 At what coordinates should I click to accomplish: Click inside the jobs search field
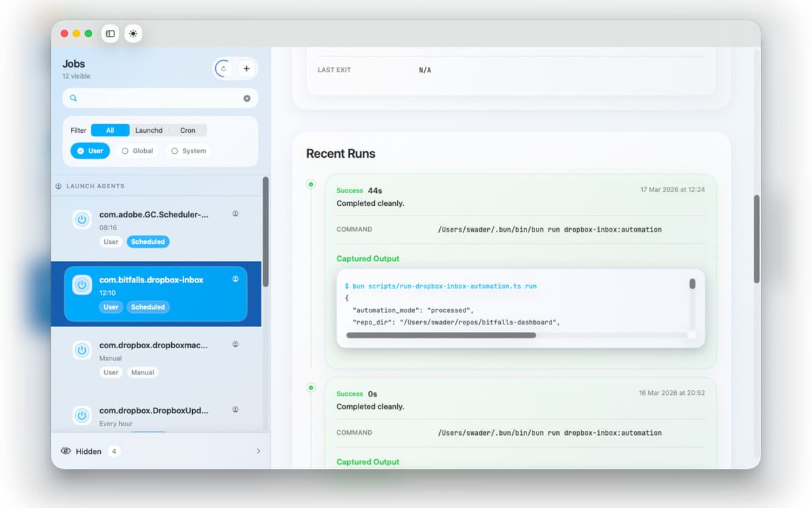(x=159, y=98)
